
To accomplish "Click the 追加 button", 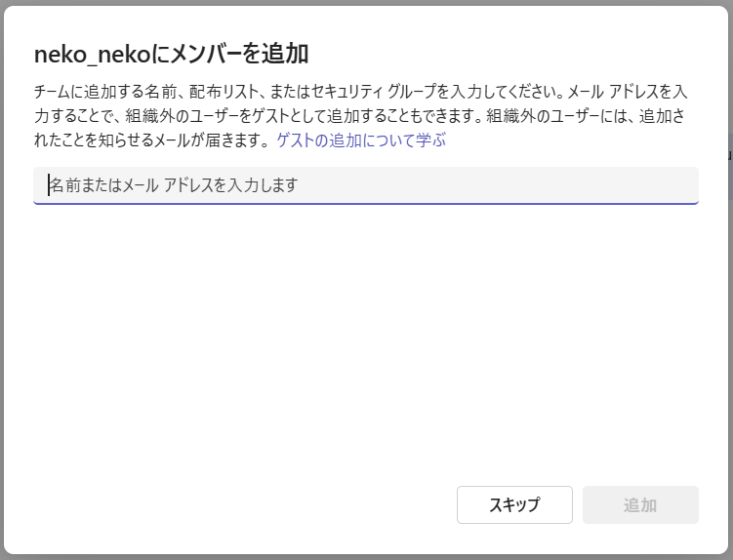I will point(640,504).
